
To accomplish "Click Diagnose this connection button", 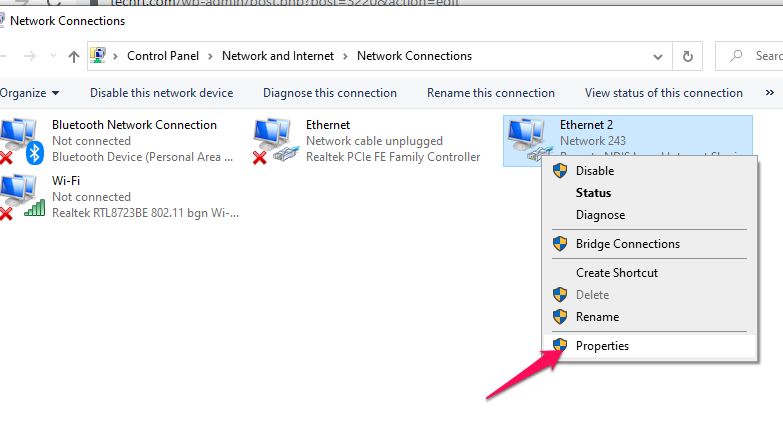I will (330, 93).
